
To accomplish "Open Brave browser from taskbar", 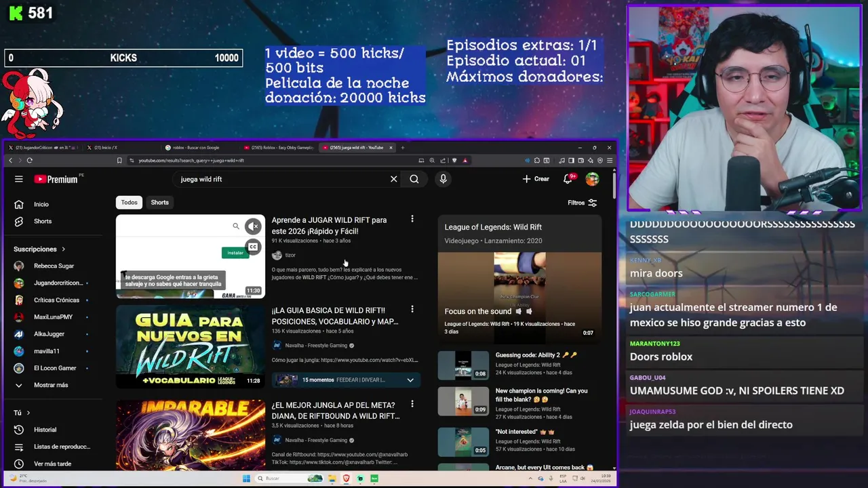I will click(346, 479).
